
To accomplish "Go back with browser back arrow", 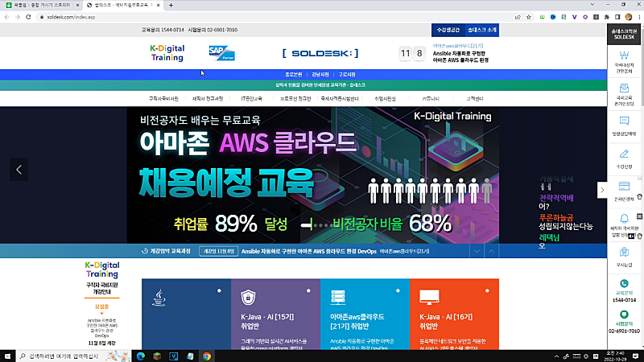I will pyautogui.click(x=6, y=17).
